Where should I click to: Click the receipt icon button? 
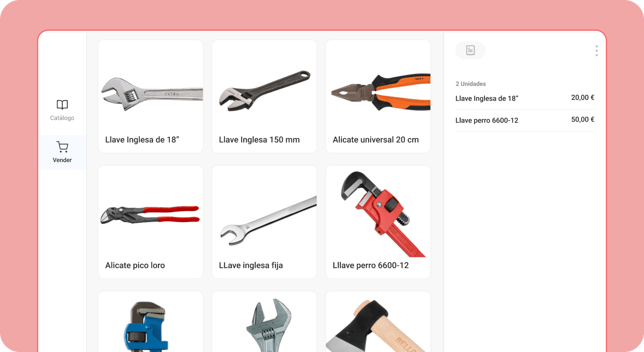coord(470,50)
